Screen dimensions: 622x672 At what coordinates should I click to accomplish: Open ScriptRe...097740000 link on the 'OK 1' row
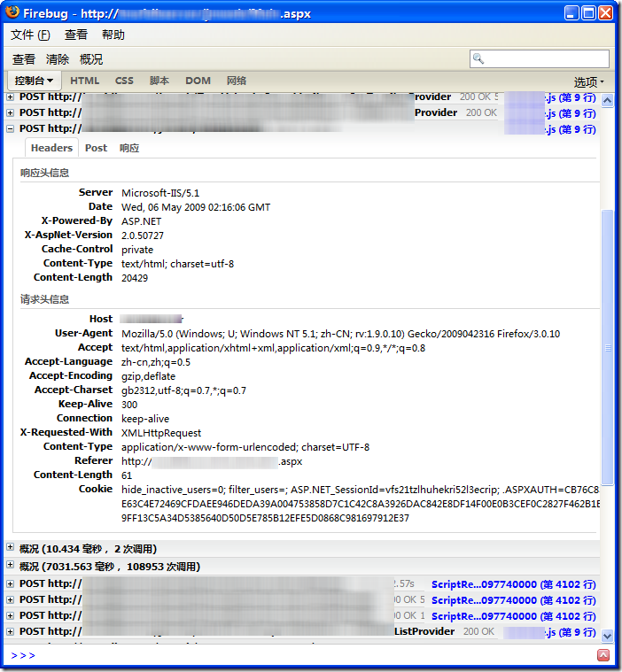coord(514,616)
